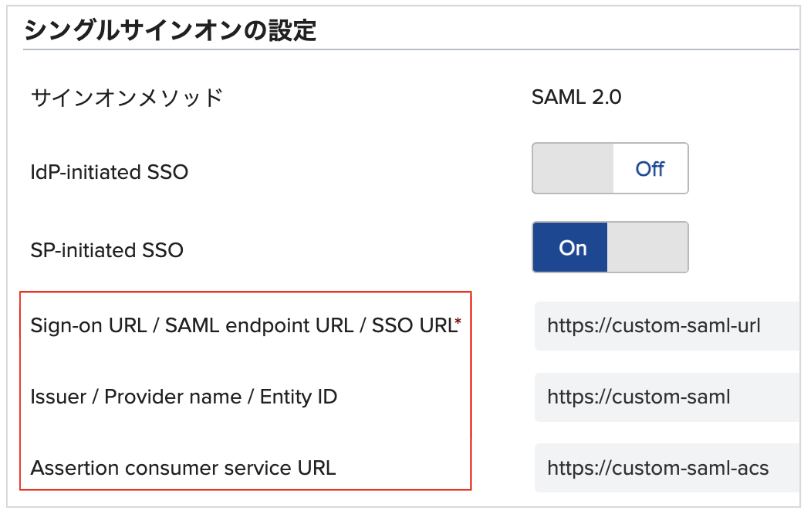806x514 pixels.
Task: Click the SSO URL text in the first label
Action: pyautogui.click(x=414, y=326)
